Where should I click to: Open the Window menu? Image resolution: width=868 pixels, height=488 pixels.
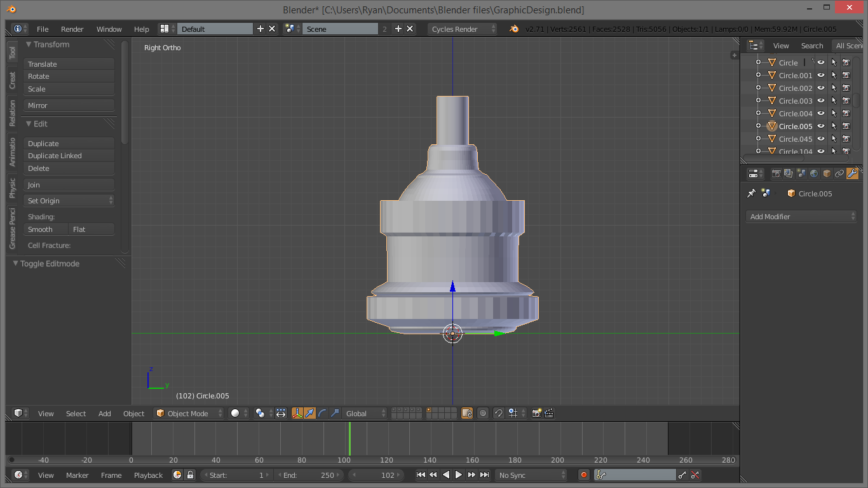click(x=109, y=29)
